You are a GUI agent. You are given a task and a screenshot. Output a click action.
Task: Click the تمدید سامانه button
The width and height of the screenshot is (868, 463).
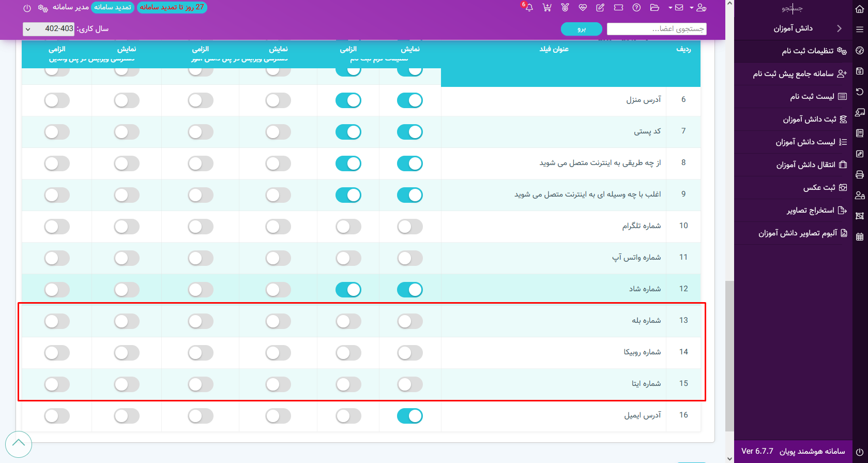coord(113,7)
